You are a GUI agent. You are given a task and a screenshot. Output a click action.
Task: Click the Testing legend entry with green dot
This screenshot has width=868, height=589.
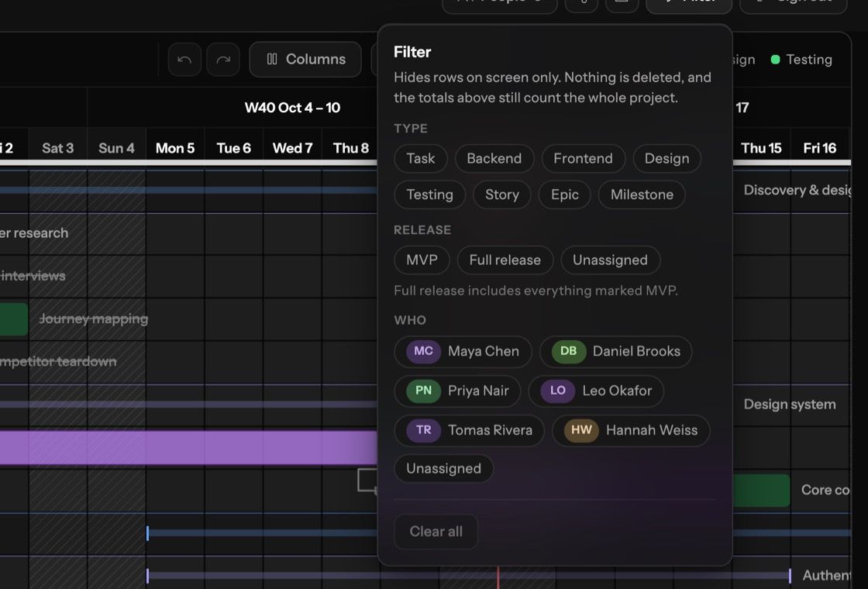point(801,59)
